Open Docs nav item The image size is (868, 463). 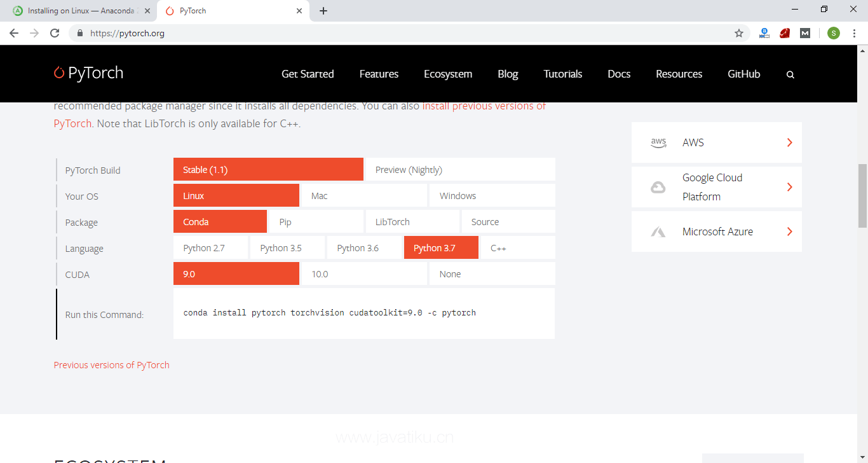tap(619, 74)
